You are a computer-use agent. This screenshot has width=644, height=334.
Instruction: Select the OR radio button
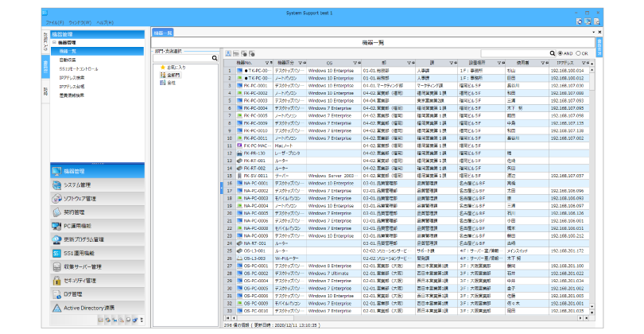[578, 53]
